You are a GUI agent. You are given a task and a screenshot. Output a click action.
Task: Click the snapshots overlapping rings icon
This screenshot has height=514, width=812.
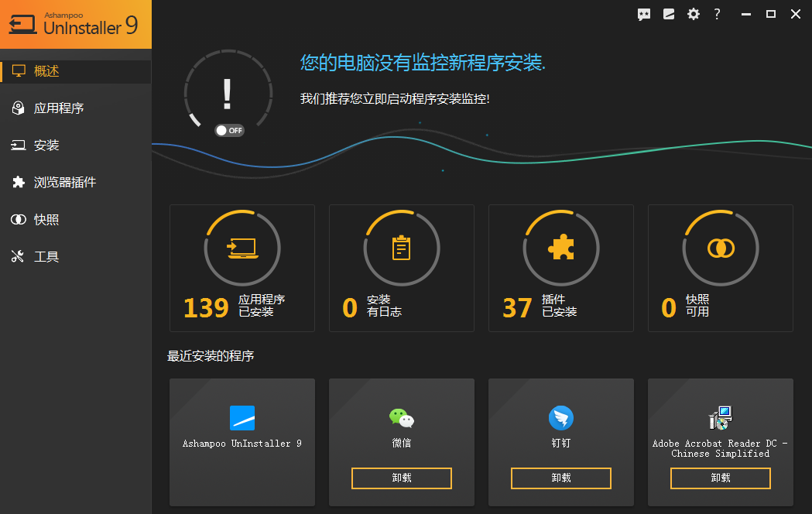coord(721,248)
